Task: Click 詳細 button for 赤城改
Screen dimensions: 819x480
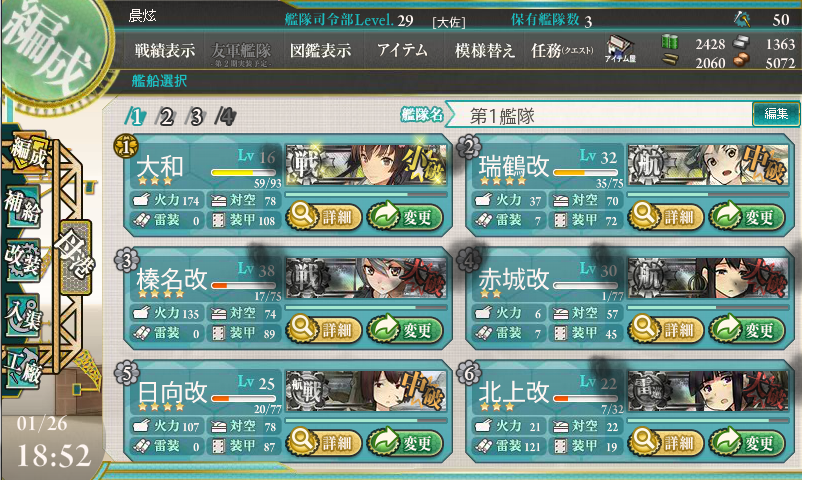Action: (665, 329)
